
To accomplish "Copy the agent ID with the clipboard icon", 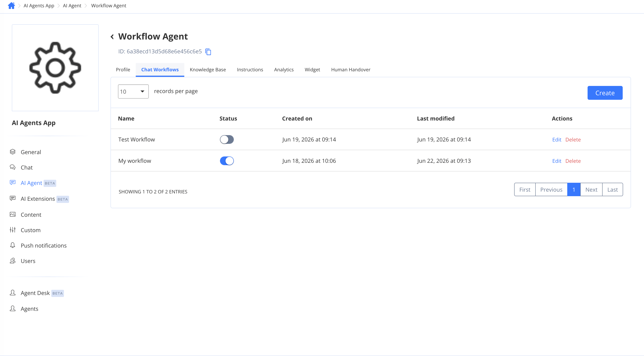I will point(208,52).
